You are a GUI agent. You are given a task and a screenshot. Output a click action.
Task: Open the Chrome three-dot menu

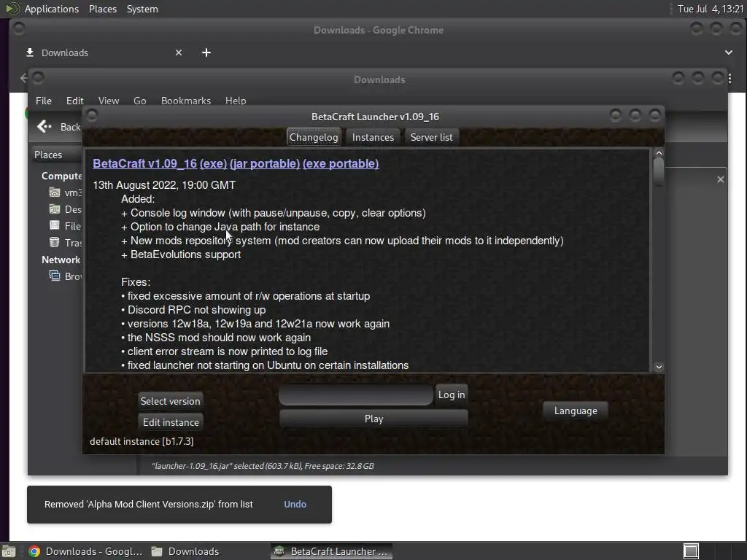729,79
